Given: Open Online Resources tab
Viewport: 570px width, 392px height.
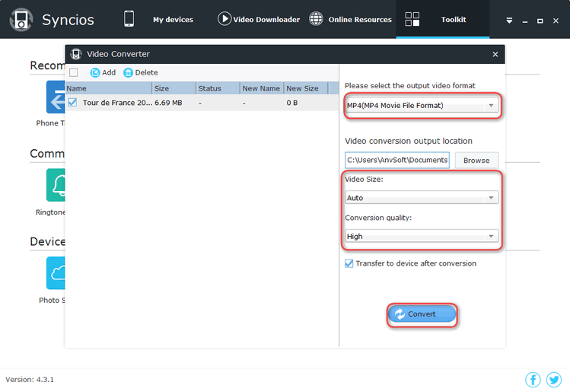Looking at the screenshot, I should click(x=360, y=20).
